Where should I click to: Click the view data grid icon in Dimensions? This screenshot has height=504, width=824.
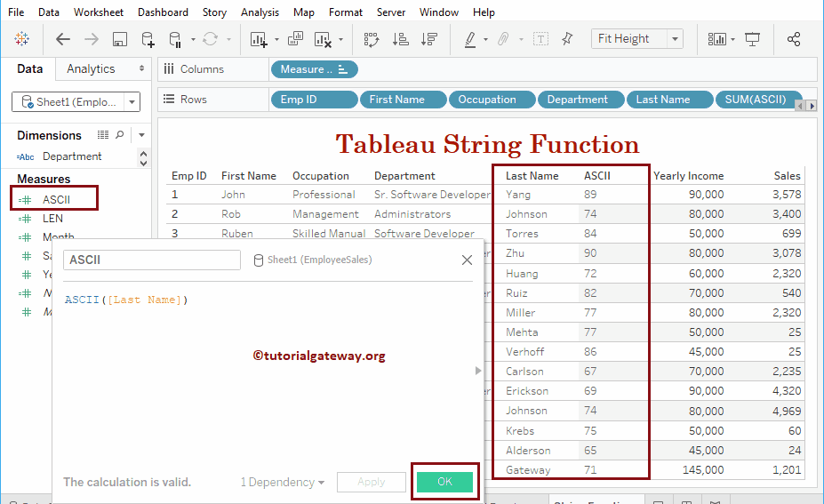pyautogui.click(x=103, y=135)
